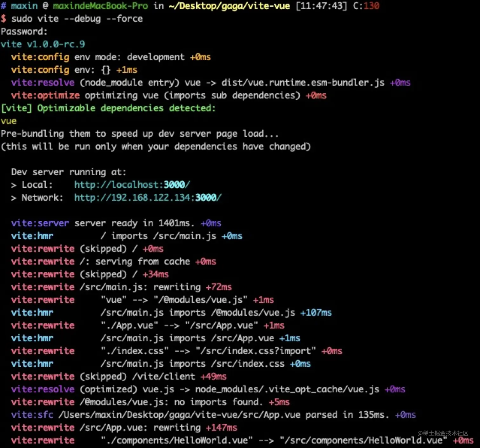The height and width of the screenshot is (448, 480).
Task: Click '(skipped) / +34ms' rewrite line
Action: pos(90,274)
